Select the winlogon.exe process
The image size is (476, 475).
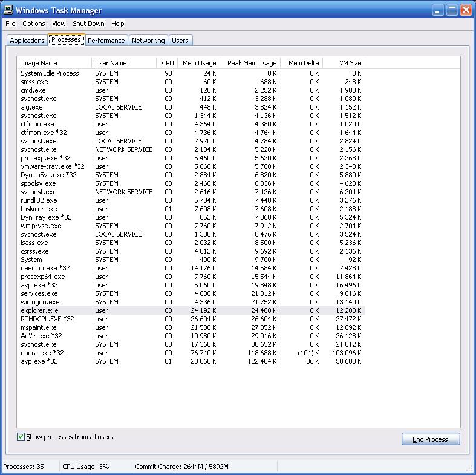tap(191, 302)
